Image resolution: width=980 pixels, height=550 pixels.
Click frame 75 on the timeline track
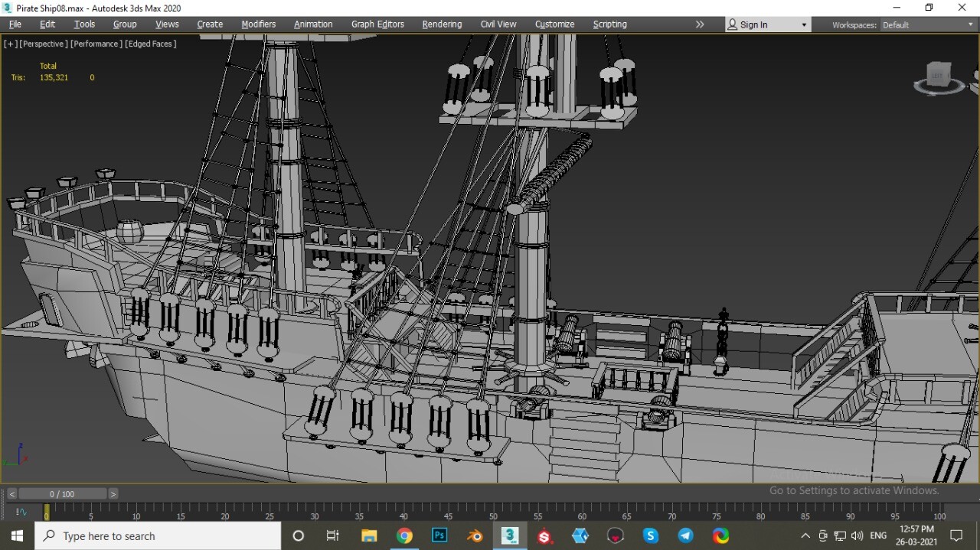pos(717,513)
